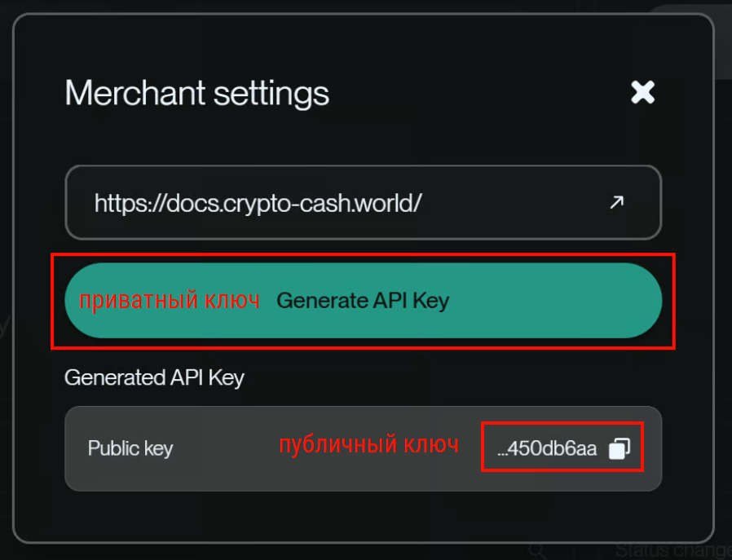Open docs link via the arrow icon
This screenshot has width=732, height=560.
[x=617, y=202]
